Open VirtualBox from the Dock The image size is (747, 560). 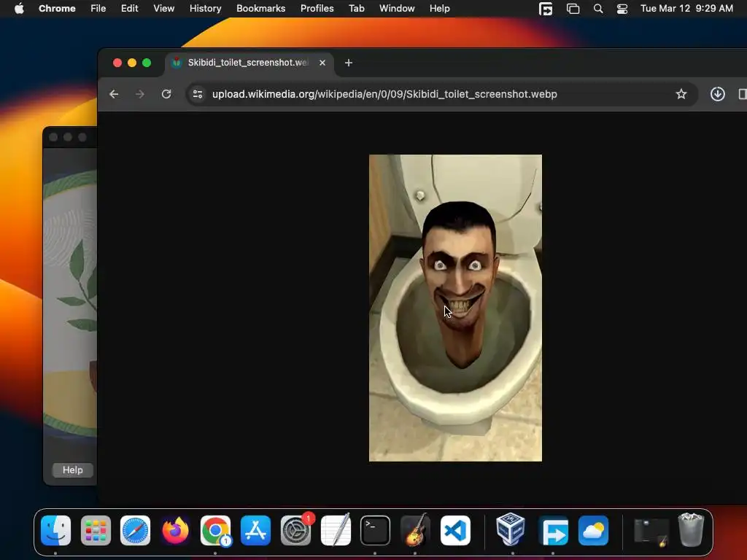(510, 529)
